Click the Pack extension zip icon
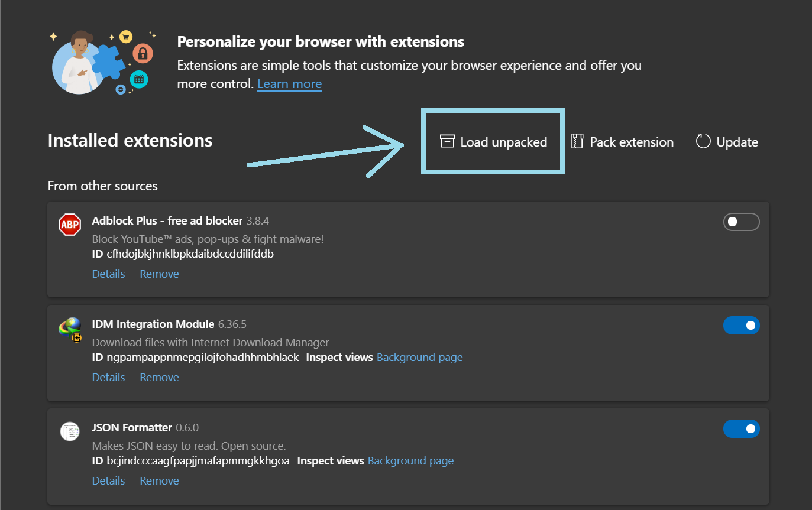The width and height of the screenshot is (812, 510). click(x=577, y=142)
